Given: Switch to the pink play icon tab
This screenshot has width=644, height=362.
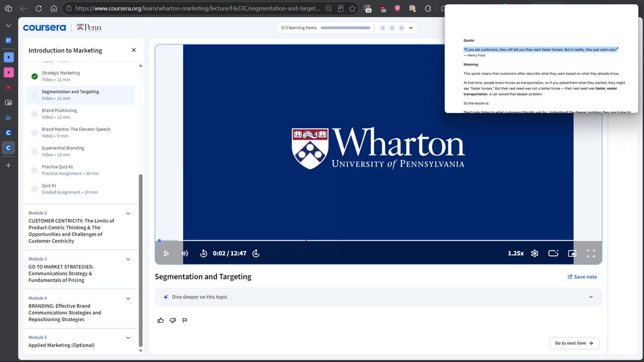Looking at the screenshot, I should [8, 72].
